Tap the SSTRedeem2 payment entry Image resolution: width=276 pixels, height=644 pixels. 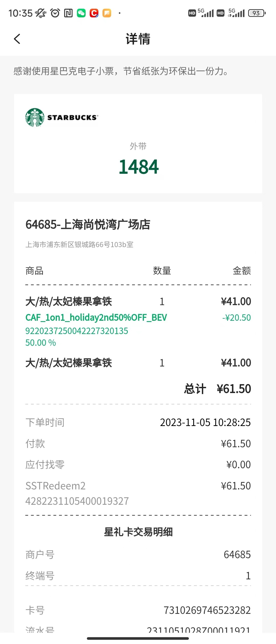point(55,486)
